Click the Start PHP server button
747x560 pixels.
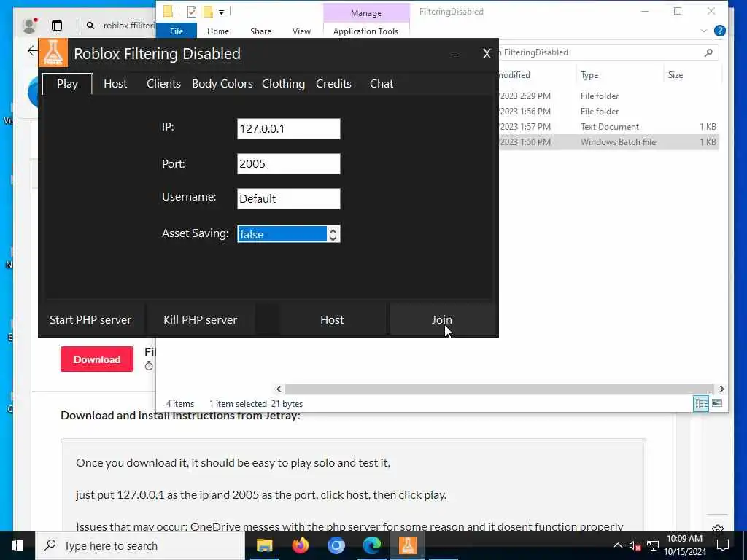point(90,319)
